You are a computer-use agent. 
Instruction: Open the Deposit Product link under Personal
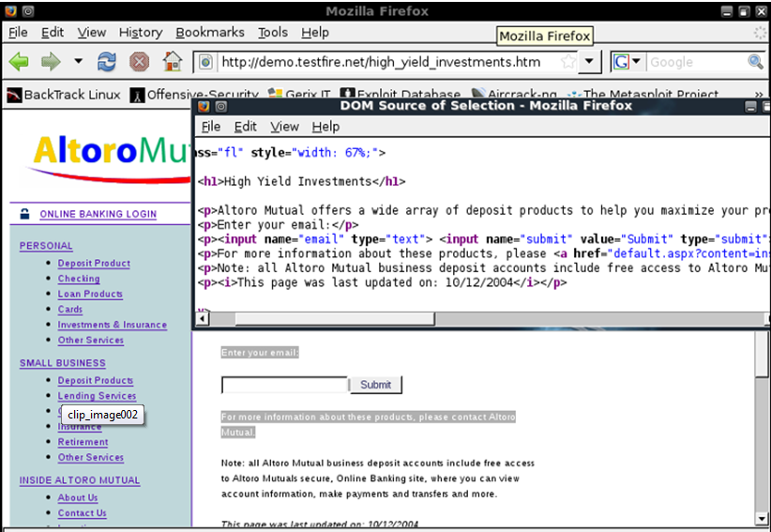94,263
